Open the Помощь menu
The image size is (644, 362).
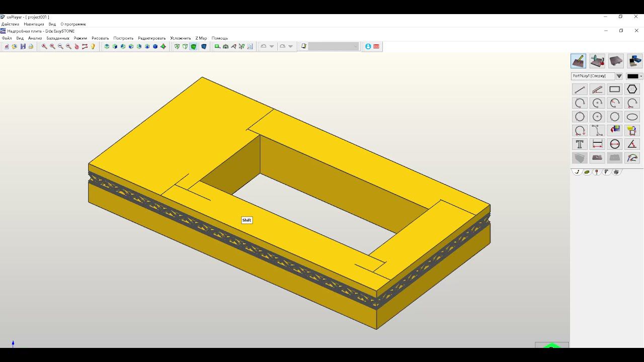(219, 38)
